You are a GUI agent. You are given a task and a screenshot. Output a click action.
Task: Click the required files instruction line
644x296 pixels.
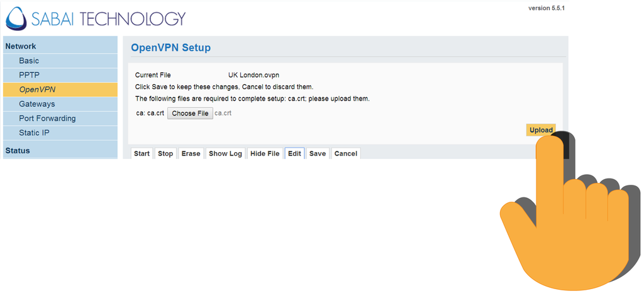[252, 99]
